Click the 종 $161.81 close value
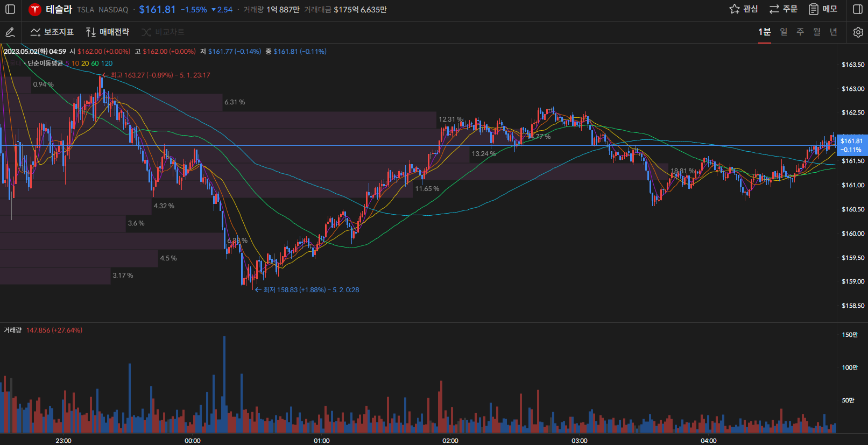Viewport: 868px width, 445px height. pos(296,52)
